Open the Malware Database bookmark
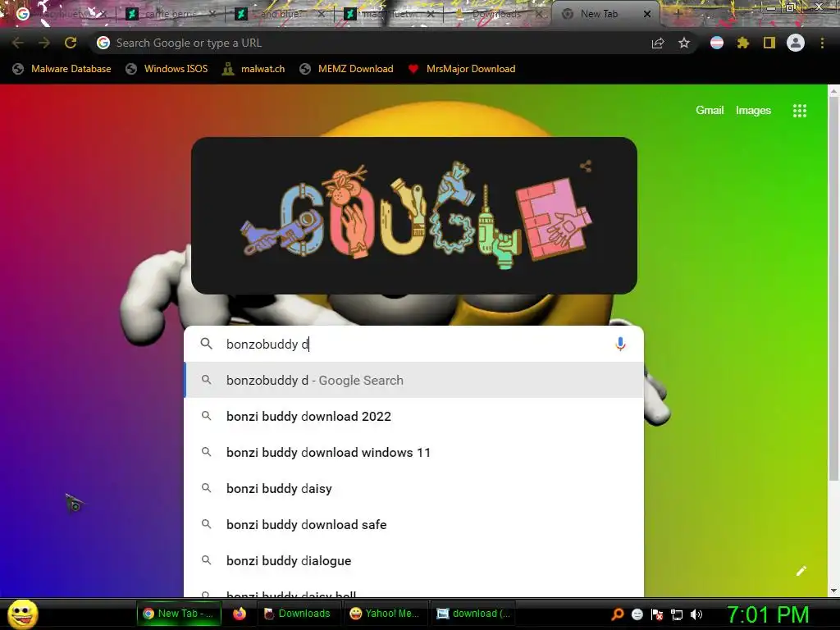 point(62,69)
